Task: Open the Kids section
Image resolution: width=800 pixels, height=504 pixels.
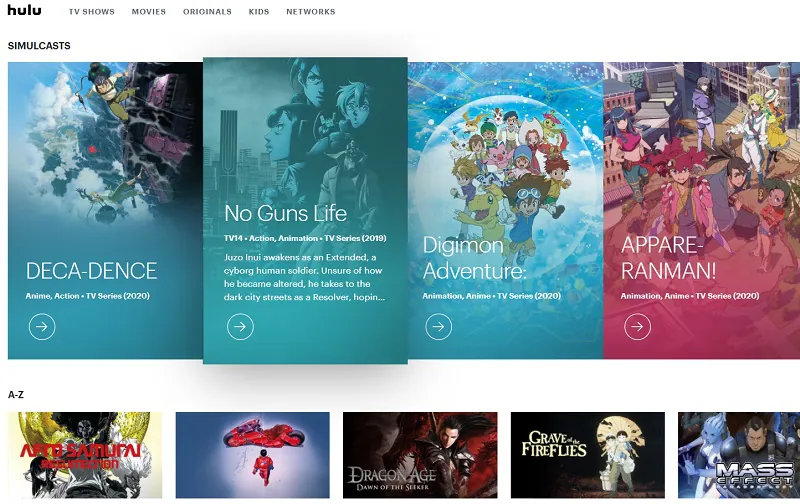Action: 259,12
